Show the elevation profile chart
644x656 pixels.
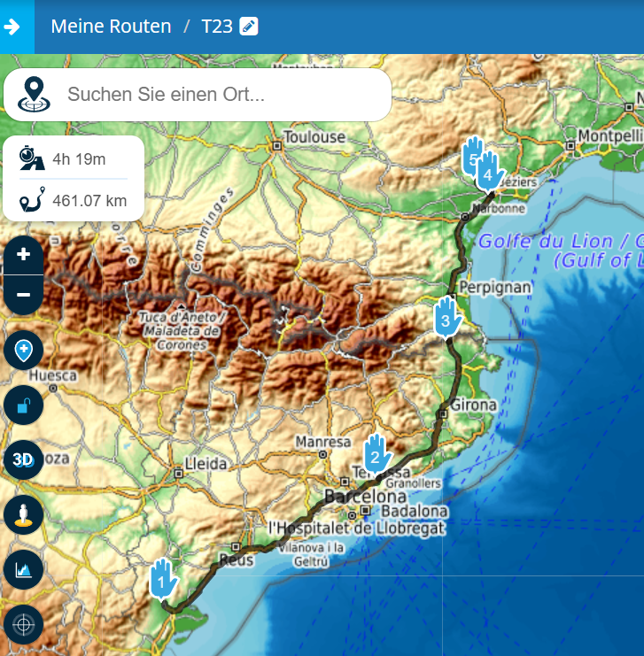pos(23,570)
